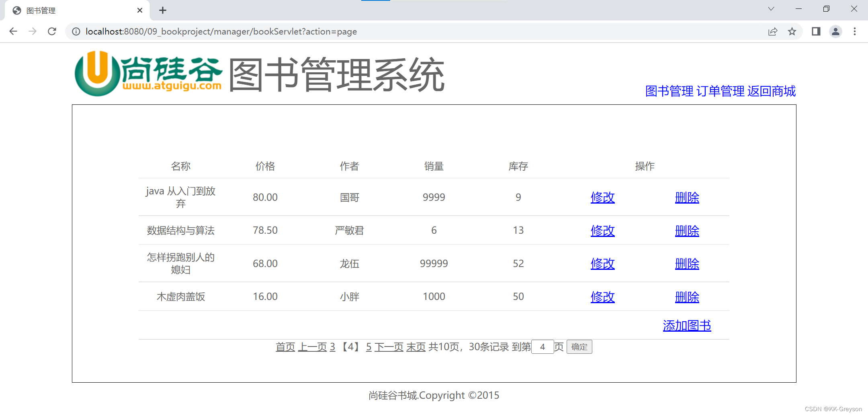Click the page number input field

(x=542, y=347)
